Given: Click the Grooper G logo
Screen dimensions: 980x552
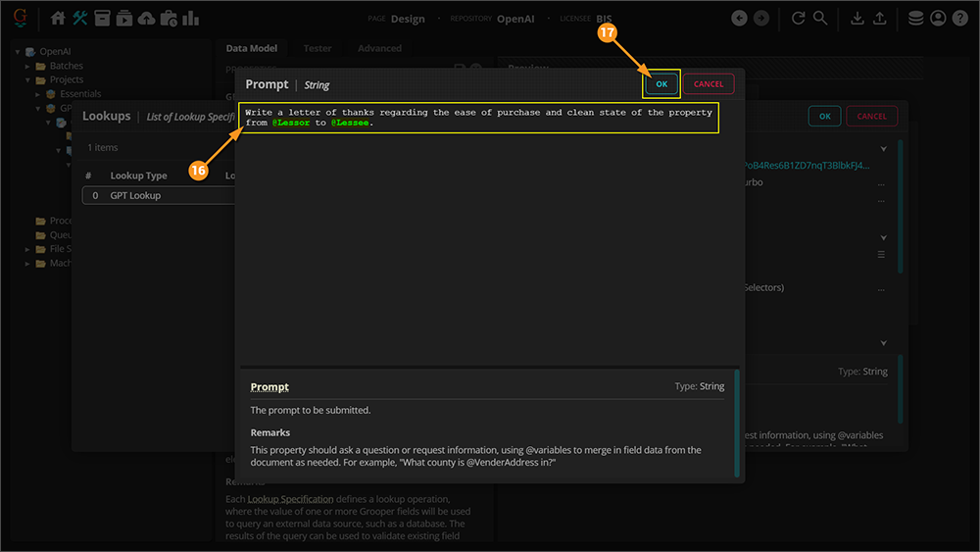Looking at the screenshot, I should tap(20, 18).
